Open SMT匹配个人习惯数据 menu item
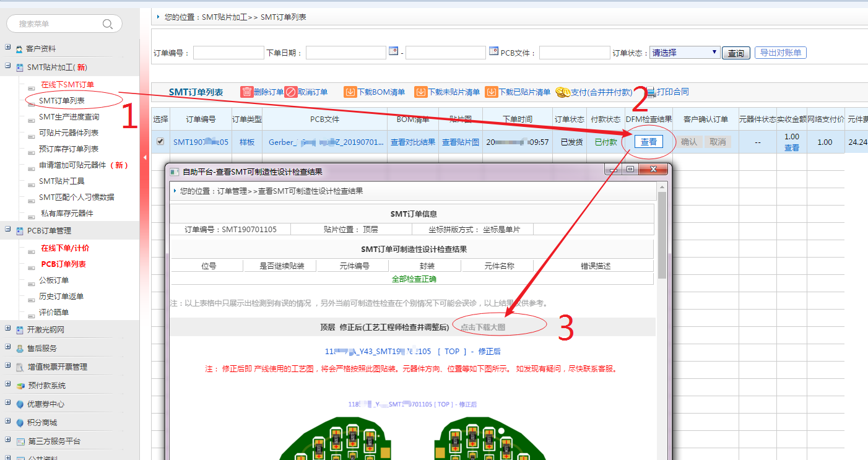The image size is (868, 460). pyautogui.click(x=77, y=197)
